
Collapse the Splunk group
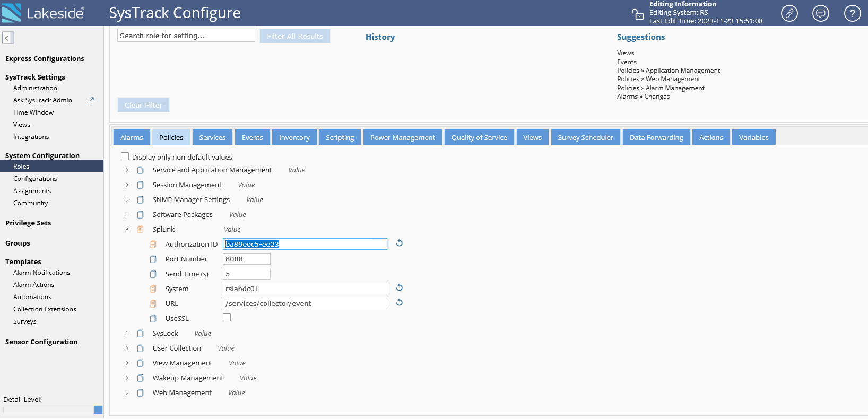(x=127, y=229)
